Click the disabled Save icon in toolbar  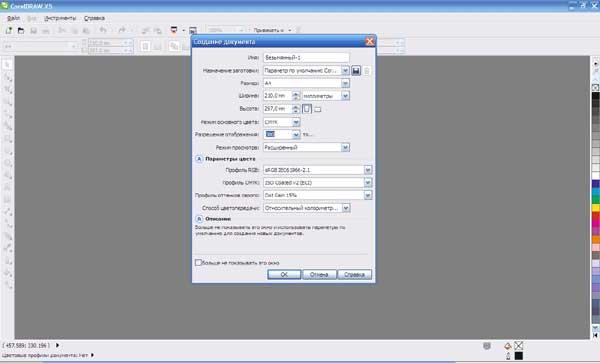(x=34, y=31)
